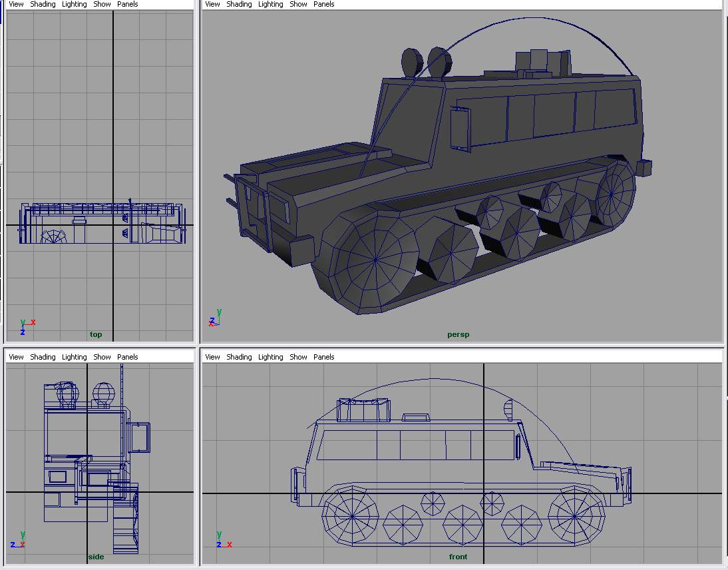728x570 pixels.
Task: Open Lighting menu in the top viewport
Action: (x=75, y=4)
